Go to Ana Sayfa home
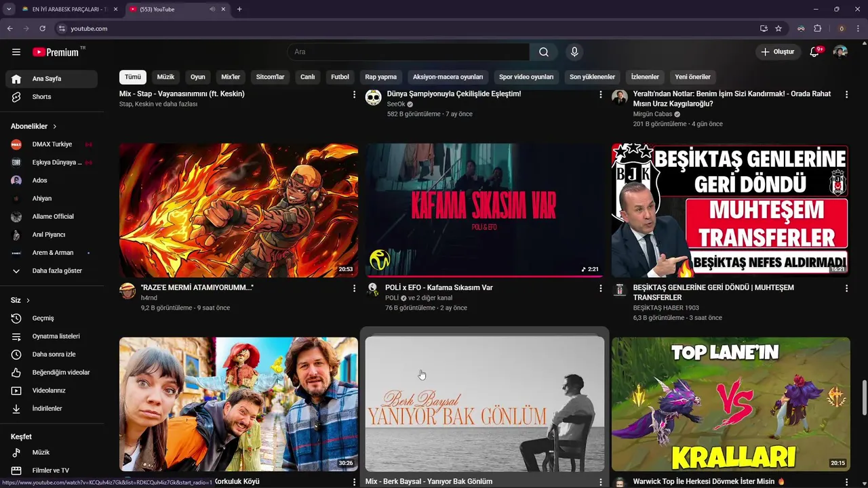This screenshot has height=488, width=868. click(52, 79)
